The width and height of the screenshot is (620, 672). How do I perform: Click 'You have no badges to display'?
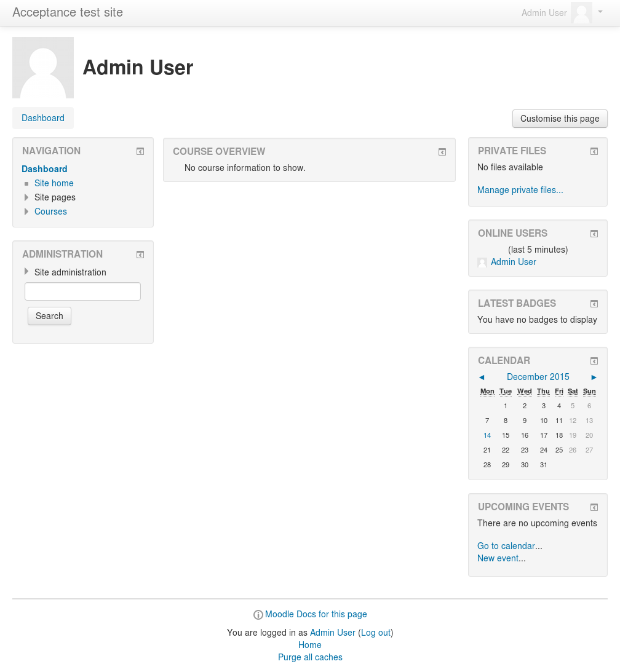point(537,320)
